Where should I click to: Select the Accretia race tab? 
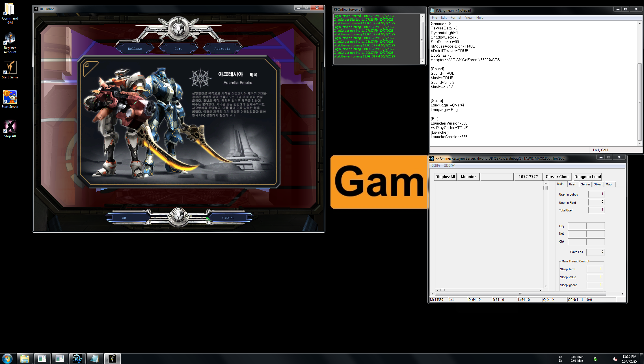222,49
